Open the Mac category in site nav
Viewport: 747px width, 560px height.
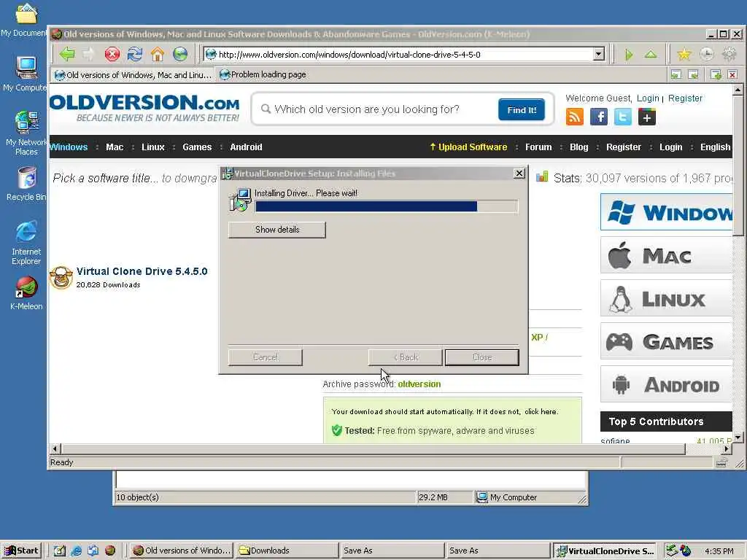point(115,147)
